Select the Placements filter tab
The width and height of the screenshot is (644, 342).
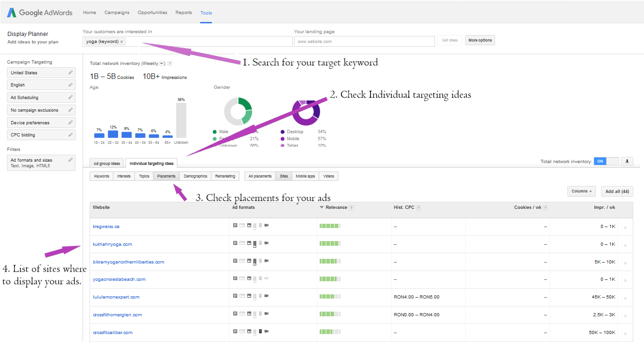click(x=167, y=176)
